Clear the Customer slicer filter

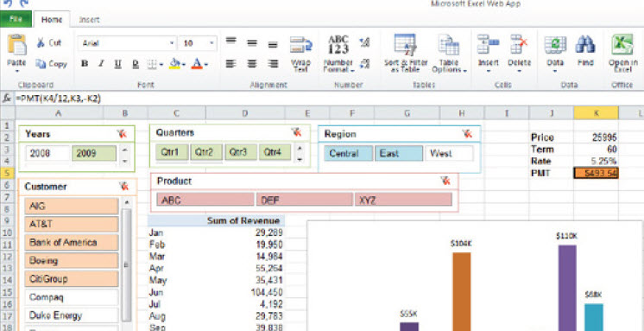click(123, 187)
